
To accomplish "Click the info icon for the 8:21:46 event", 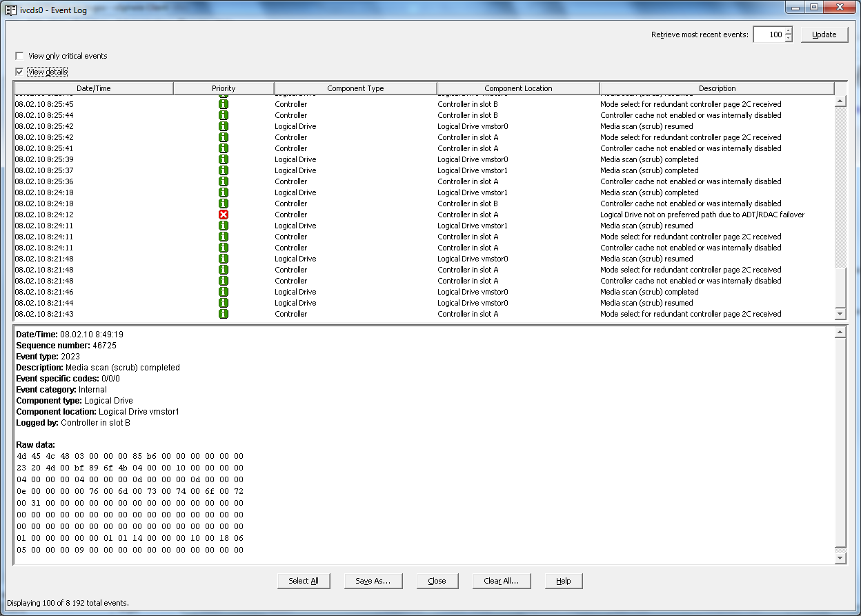I will [x=224, y=292].
